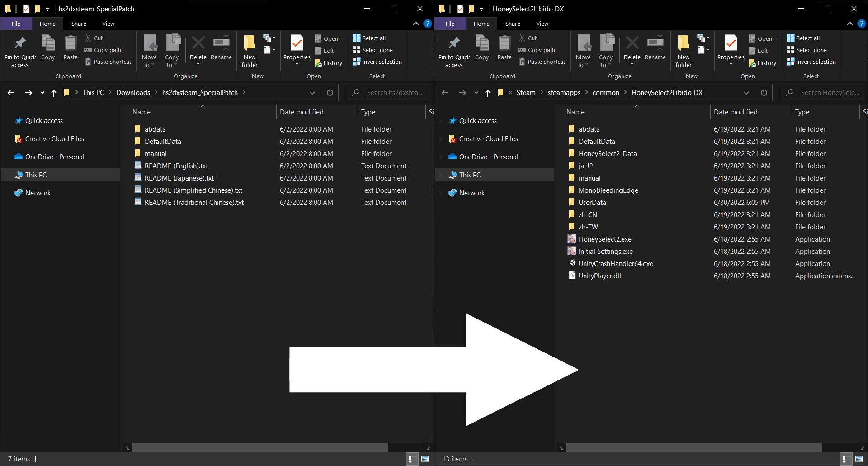
Task: Select MonoBleedingEdge folder
Action: click(608, 190)
